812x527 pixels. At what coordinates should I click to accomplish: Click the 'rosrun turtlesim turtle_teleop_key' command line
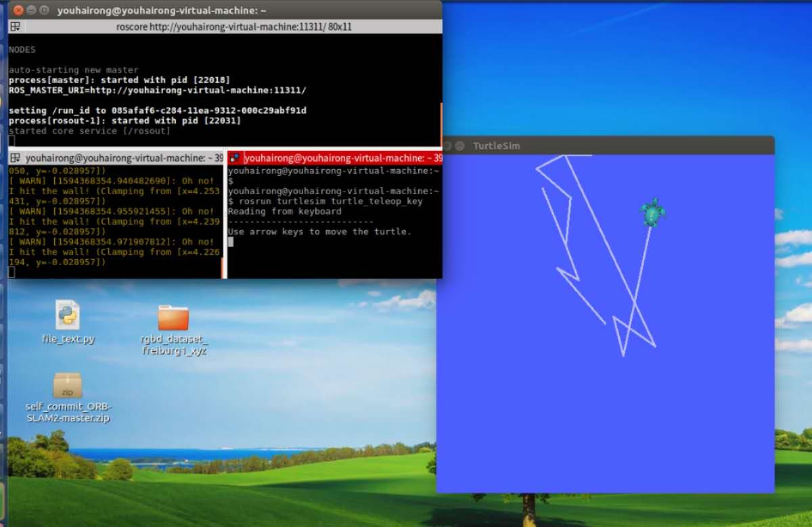point(325,202)
